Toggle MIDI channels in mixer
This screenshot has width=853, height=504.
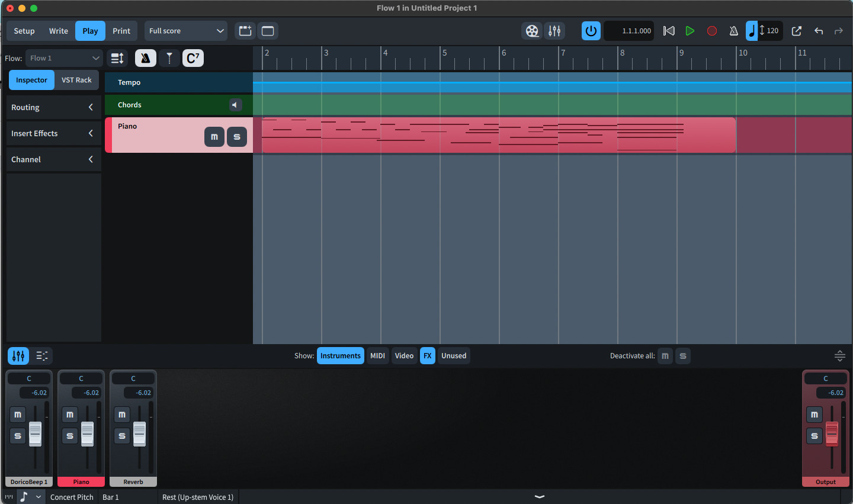click(378, 356)
